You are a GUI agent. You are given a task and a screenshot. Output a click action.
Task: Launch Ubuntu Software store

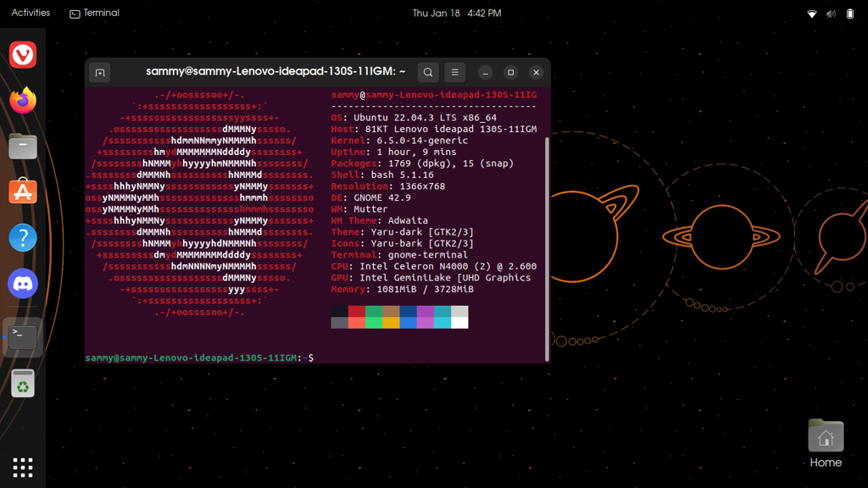point(23,192)
